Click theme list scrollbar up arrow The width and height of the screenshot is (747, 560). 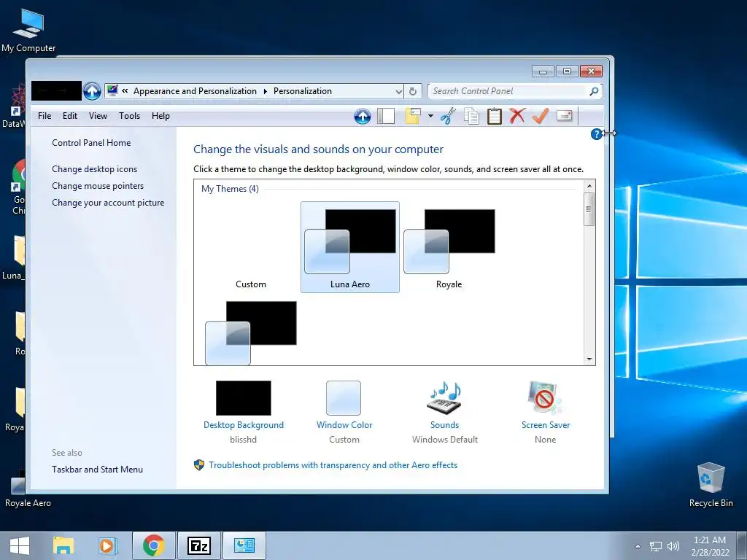(589, 186)
